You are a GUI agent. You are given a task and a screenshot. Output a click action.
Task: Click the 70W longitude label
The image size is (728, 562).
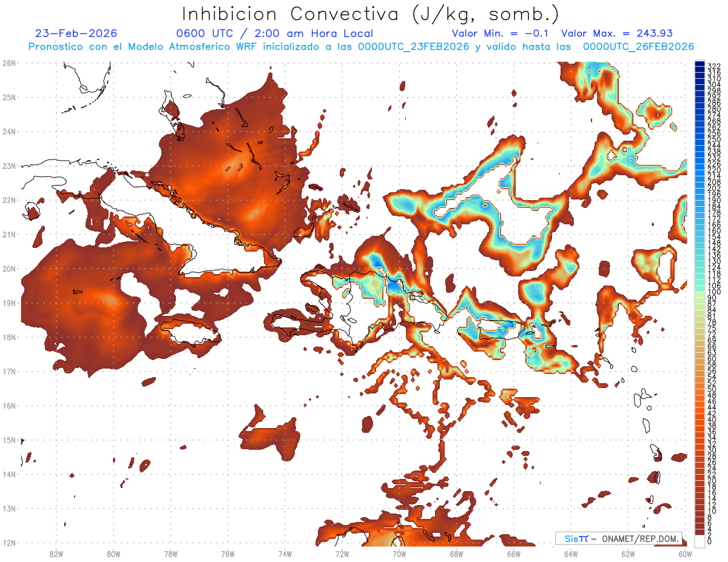point(399,554)
